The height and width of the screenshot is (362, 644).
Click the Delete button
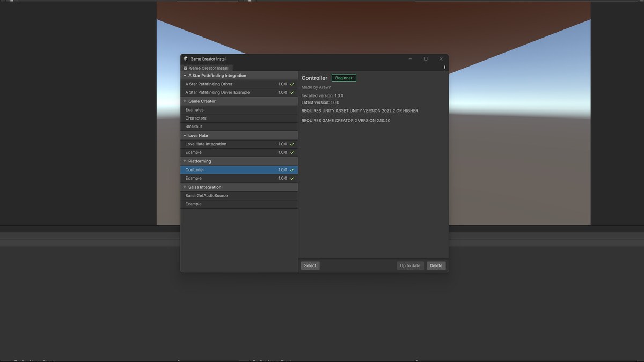[436, 265]
